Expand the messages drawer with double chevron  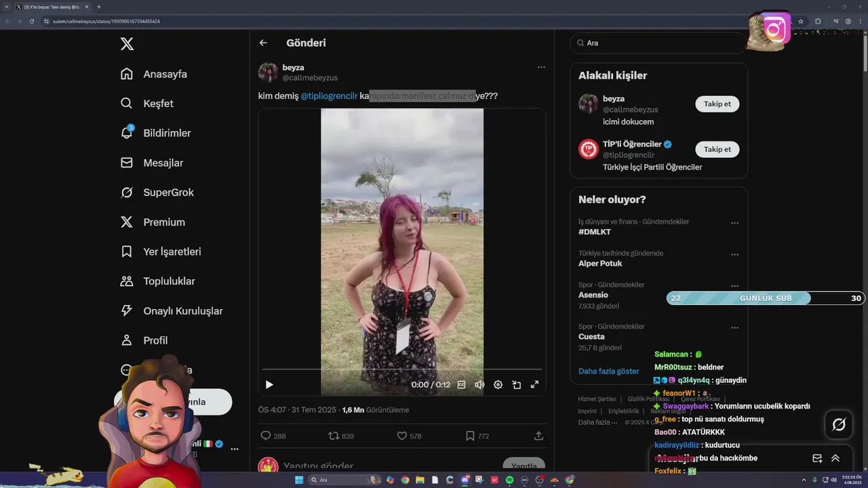pyautogui.click(x=835, y=458)
